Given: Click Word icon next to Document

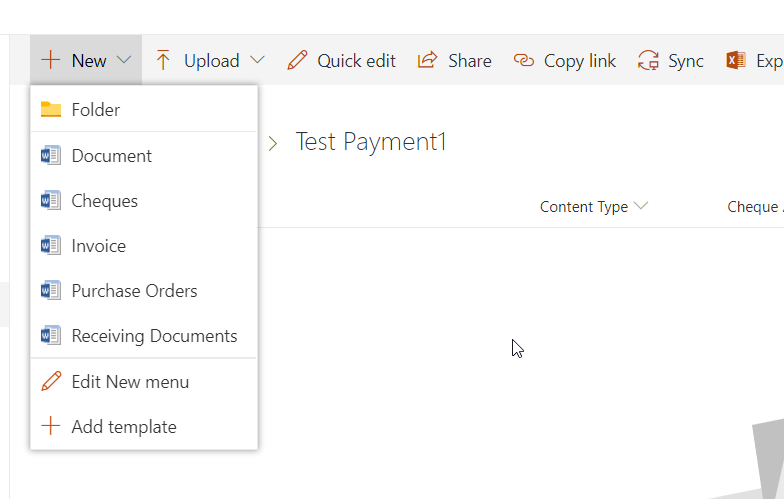Looking at the screenshot, I should click(50, 156).
